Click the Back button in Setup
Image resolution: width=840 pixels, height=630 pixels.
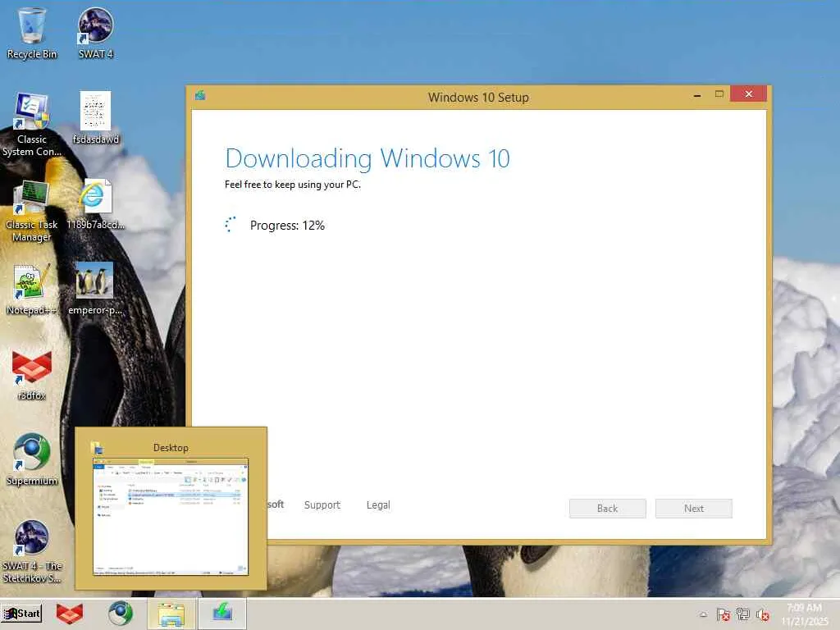pyautogui.click(x=608, y=509)
